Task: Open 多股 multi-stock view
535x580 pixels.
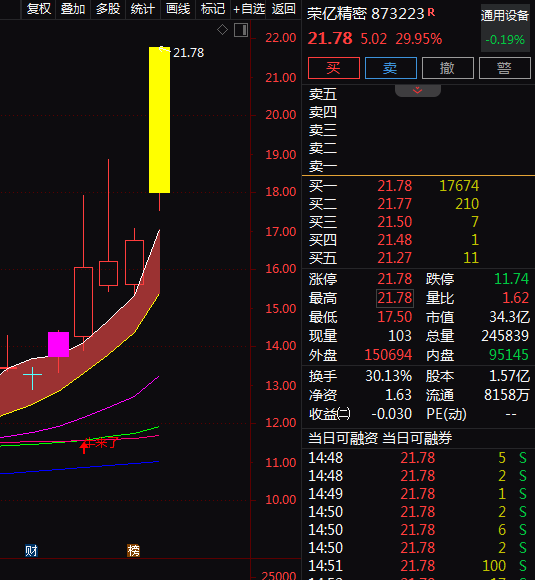Action: (x=108, y=9)
